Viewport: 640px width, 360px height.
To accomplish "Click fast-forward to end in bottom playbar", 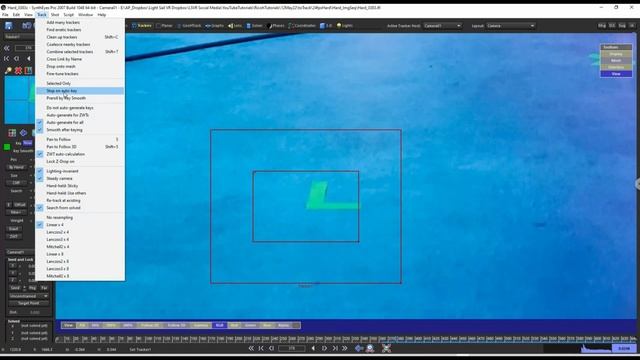I will (345, 348).
